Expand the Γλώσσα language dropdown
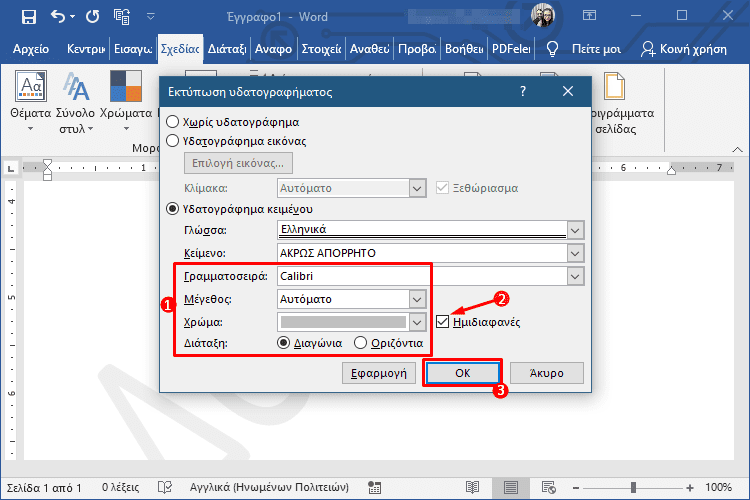750x500 pixels. pos(573,230)
